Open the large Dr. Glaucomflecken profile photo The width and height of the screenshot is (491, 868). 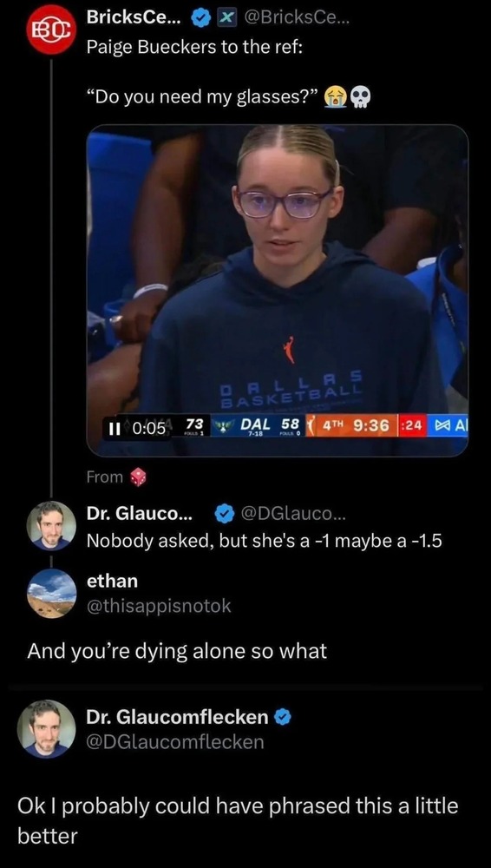click(47, 729)
